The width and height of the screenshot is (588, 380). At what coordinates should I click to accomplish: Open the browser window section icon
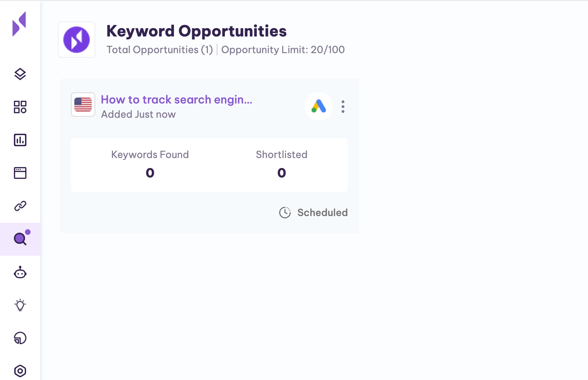pyautogui.click(x=20, y=173)
